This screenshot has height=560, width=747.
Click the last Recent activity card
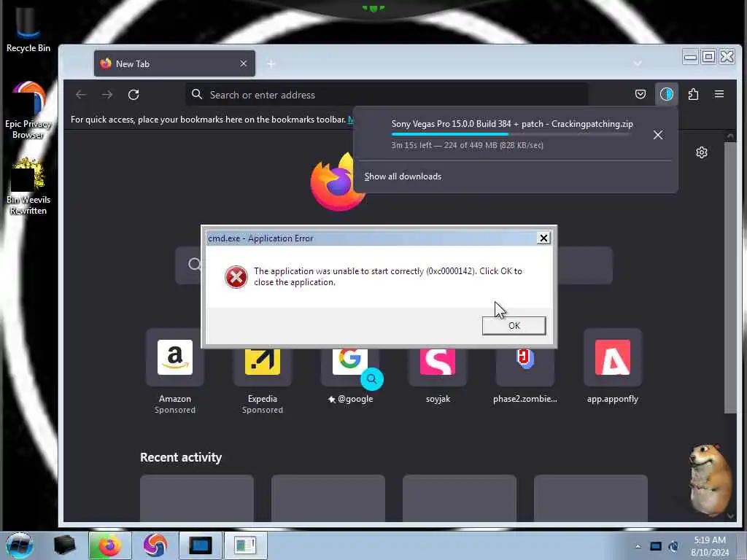point(591,497)
